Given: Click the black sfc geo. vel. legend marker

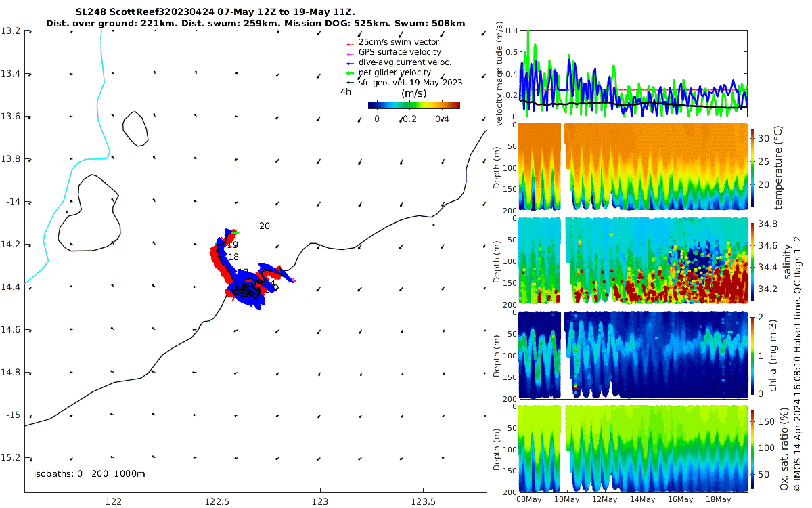Looking at the screenshot, I should pos(351,83).
